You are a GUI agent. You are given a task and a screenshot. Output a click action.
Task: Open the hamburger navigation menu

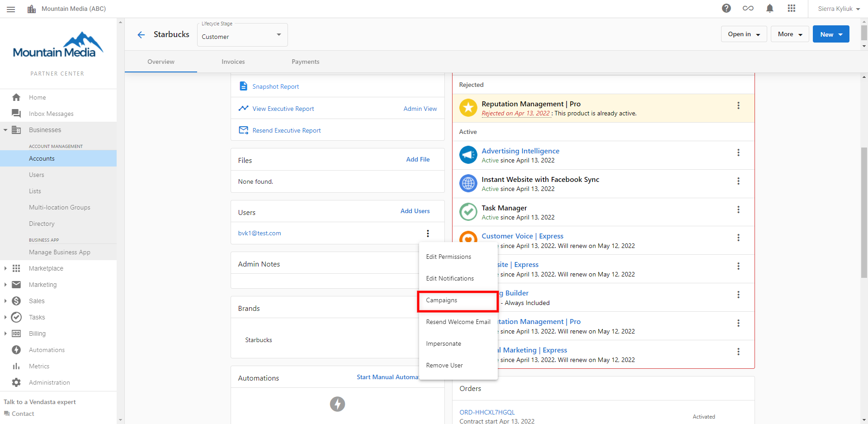[11, 9]
